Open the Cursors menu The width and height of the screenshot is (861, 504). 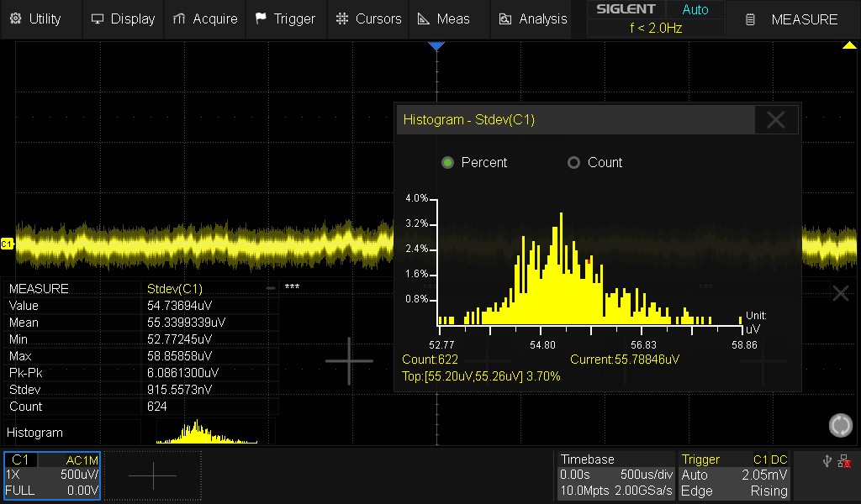tap(367, 18)
